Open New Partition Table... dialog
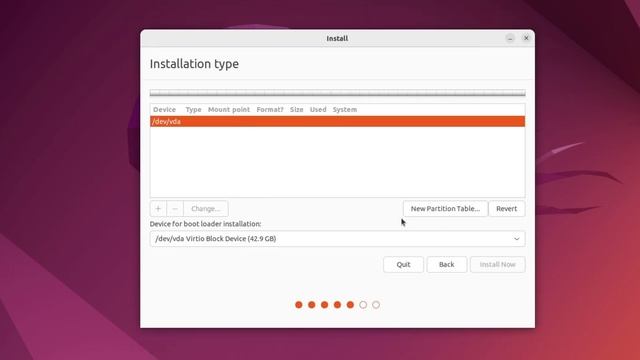 coord(445,209)
